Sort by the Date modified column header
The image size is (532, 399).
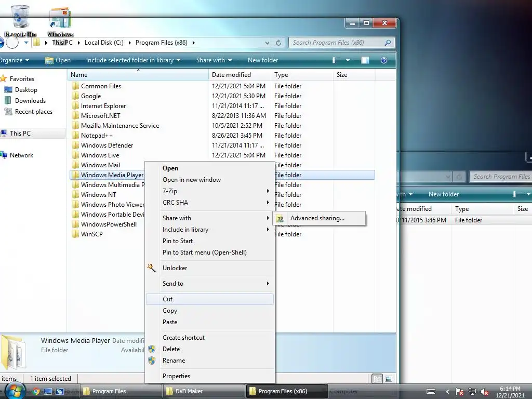[x=240, y=75]
